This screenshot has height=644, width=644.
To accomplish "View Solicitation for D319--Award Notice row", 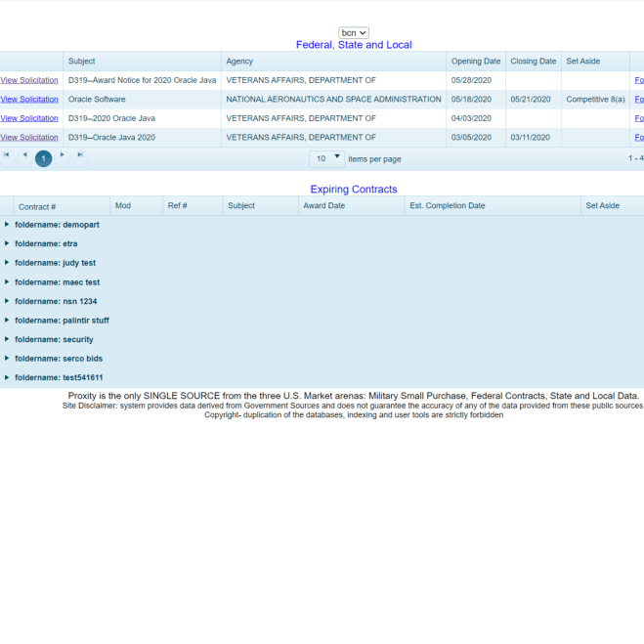I will coord(29,80).
